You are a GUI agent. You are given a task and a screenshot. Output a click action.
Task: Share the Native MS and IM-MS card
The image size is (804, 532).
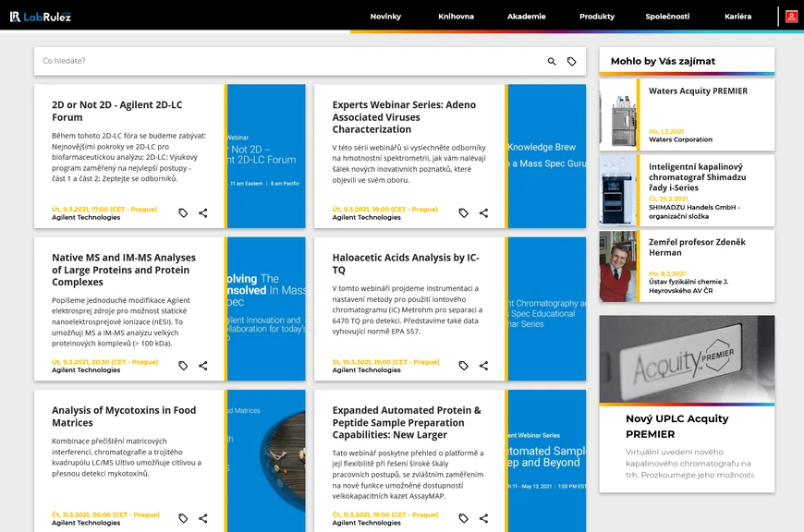pyautogui.click(x=203, y=366)
